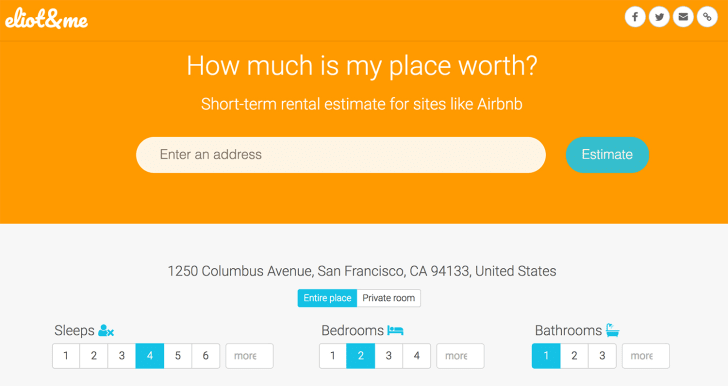Viewport: 728px width, 386px height.
Task: Share via the Twitter icon
Action: point(659,17)
